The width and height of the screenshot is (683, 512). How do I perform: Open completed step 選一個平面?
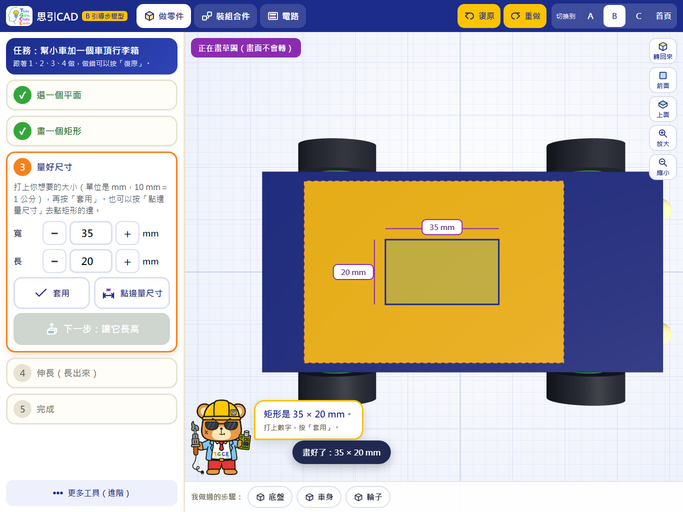tap(91, 95)
